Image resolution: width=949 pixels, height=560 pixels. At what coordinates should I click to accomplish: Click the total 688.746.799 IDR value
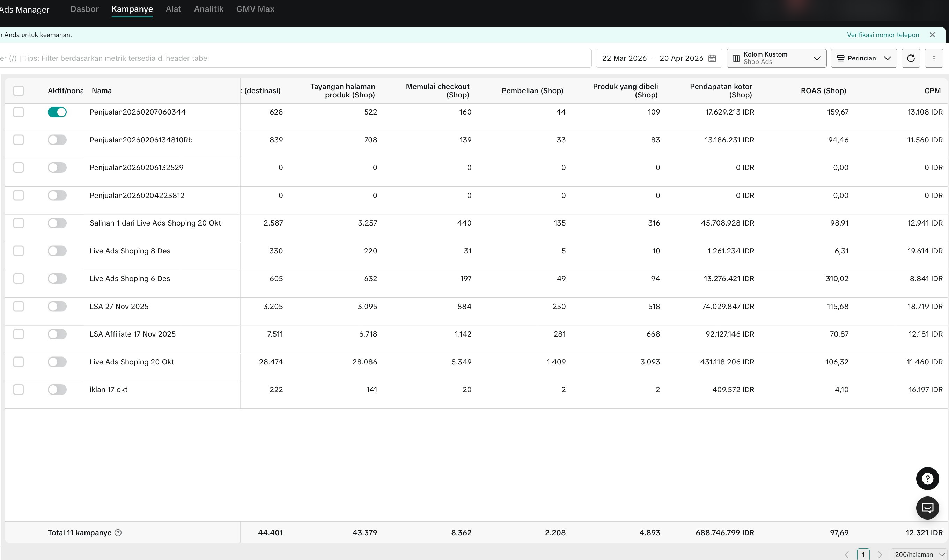724,532
